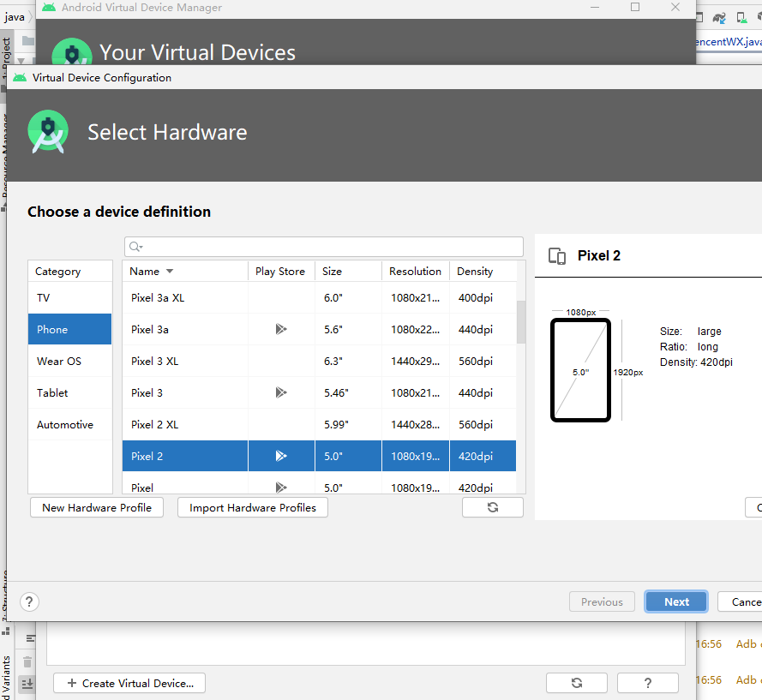Viewport: 762px width, 700px height.
Task: Select the Pixel 3 device row
Action: click(319, 392)
